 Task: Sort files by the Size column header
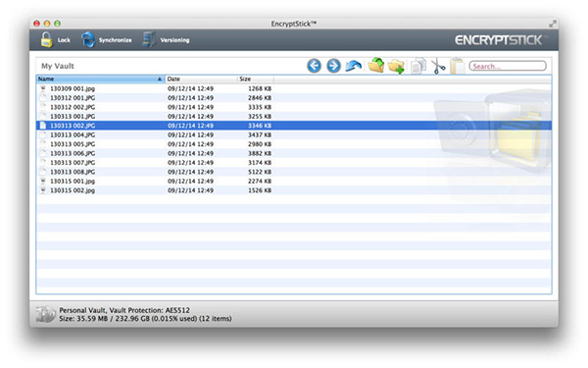(x=256, y=79)
